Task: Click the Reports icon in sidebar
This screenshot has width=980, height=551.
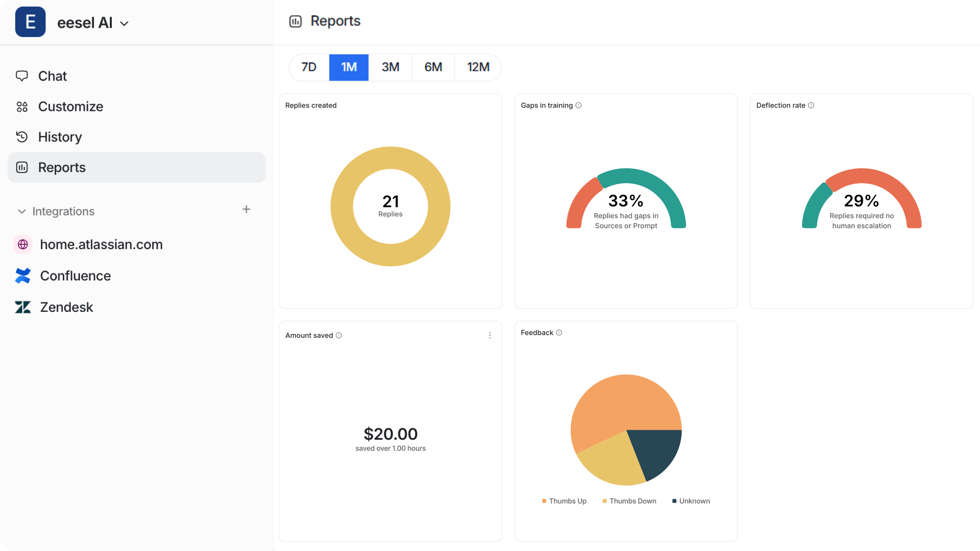Action: click(x=22, y=167)
